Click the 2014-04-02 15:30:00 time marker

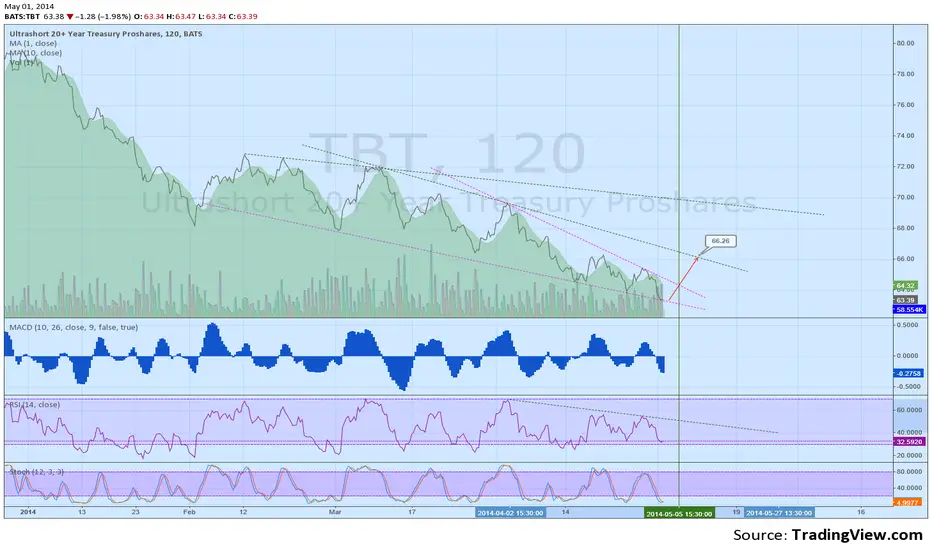click(x=511, y=513)
